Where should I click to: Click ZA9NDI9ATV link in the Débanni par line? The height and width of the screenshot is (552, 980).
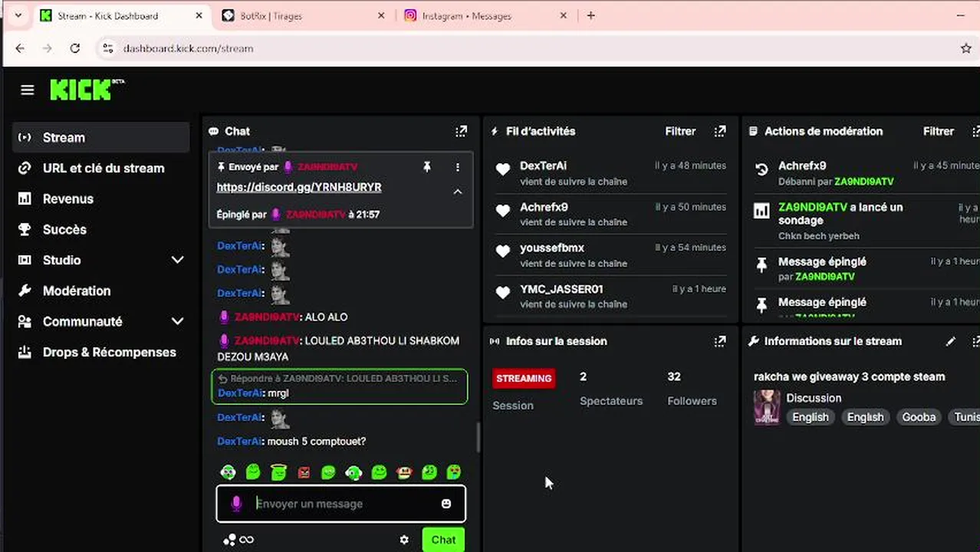(x=864, y=182)
